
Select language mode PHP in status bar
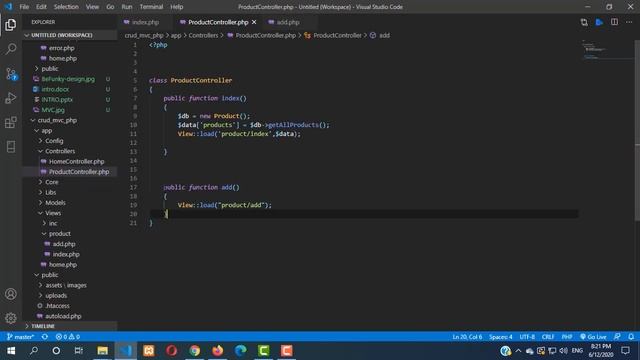[x=567, y=337]
